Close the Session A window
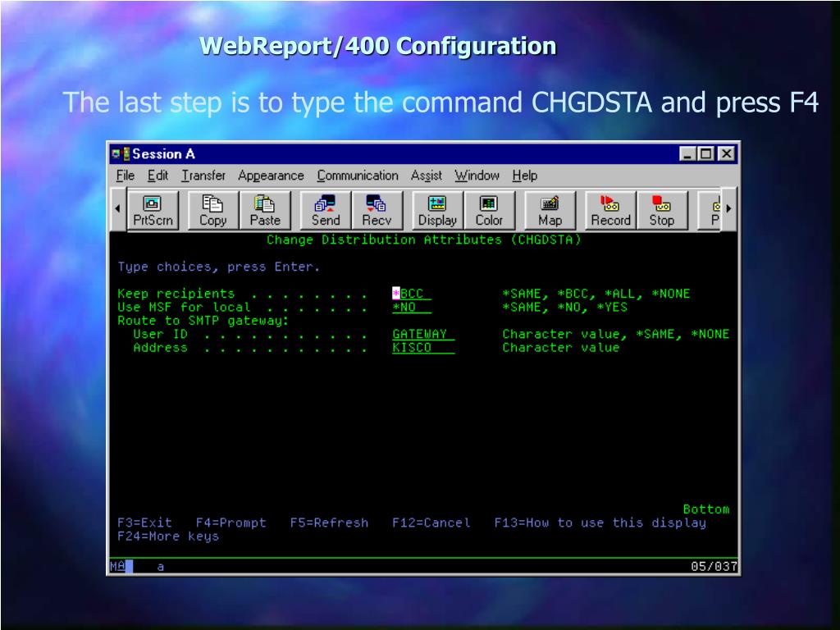This screenshot has height=630, width=840. pyautogui.click(x=726, y=154)
